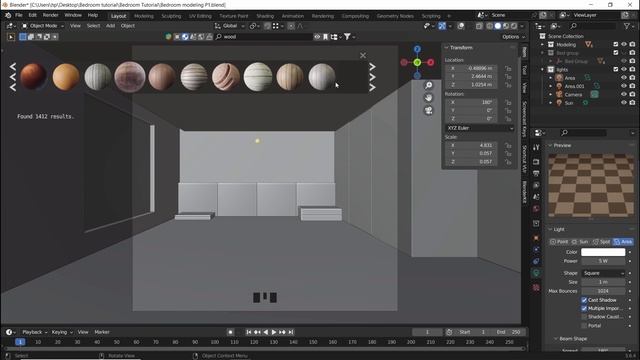Switch to the UV Editing workspace tab

click(200, 16)
